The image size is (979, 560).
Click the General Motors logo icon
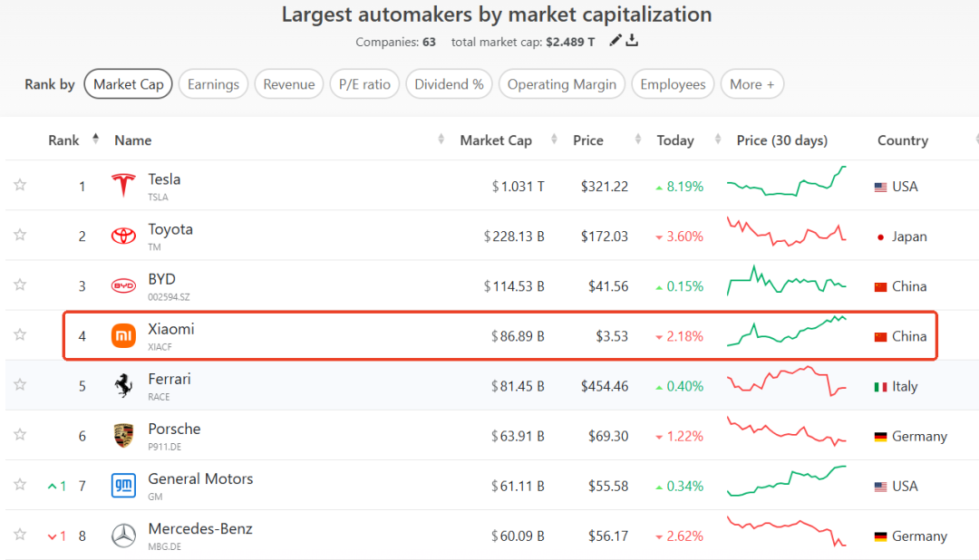[123, 485]
